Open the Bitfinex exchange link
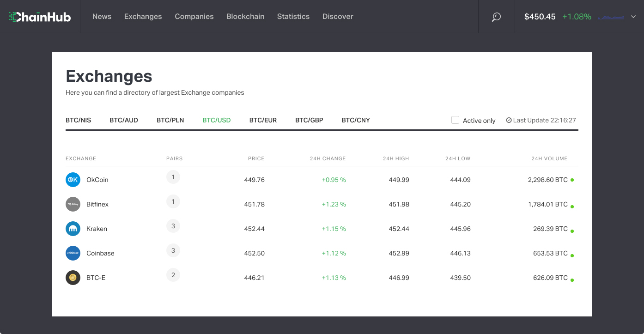This screenshot has height=334, width=644. point(97,204)
